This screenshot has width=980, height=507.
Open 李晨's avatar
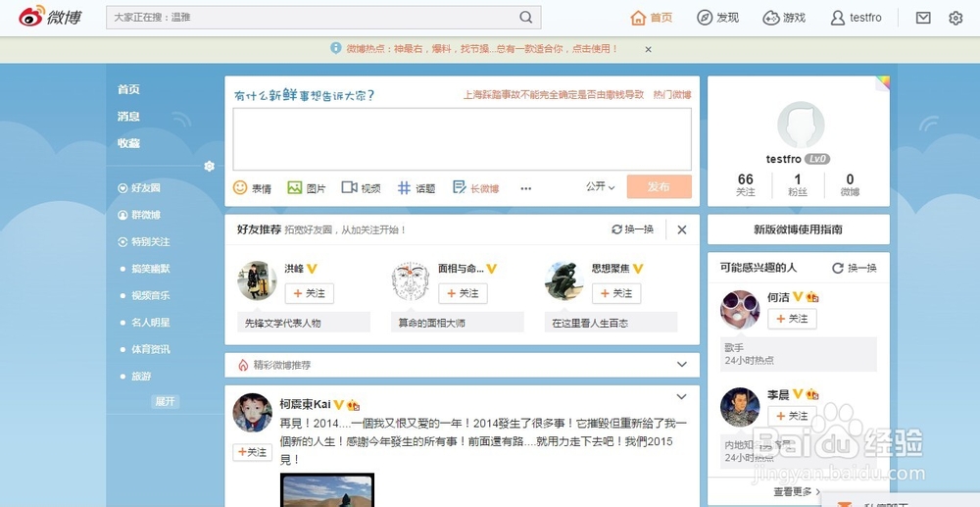(x=740, y=407)
